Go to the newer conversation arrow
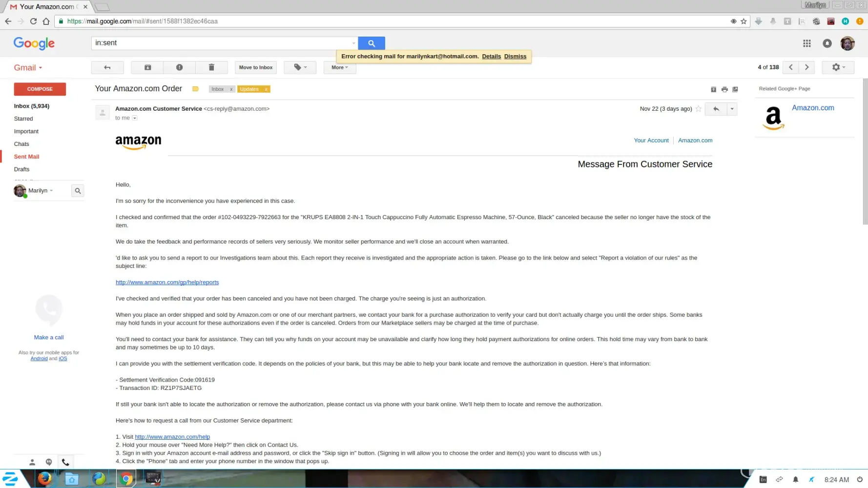This screenshot has width=868, height=488. coord(790,67)
